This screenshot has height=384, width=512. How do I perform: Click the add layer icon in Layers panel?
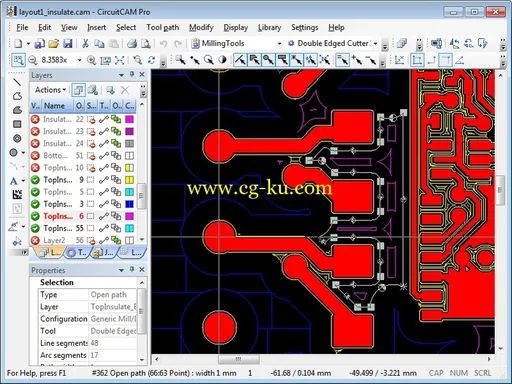[110, 90]
